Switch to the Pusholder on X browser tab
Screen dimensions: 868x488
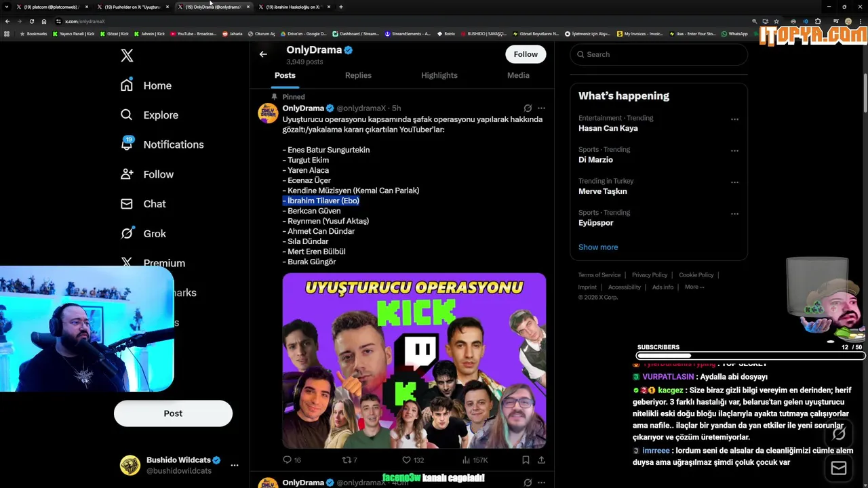[x=132, y=7]
